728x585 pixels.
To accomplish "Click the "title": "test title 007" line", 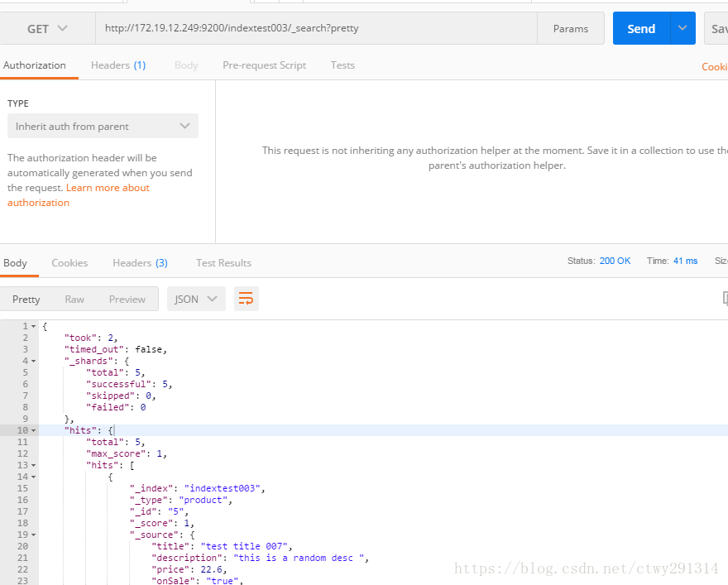I will pyautogui.click(x=222, y=546).
